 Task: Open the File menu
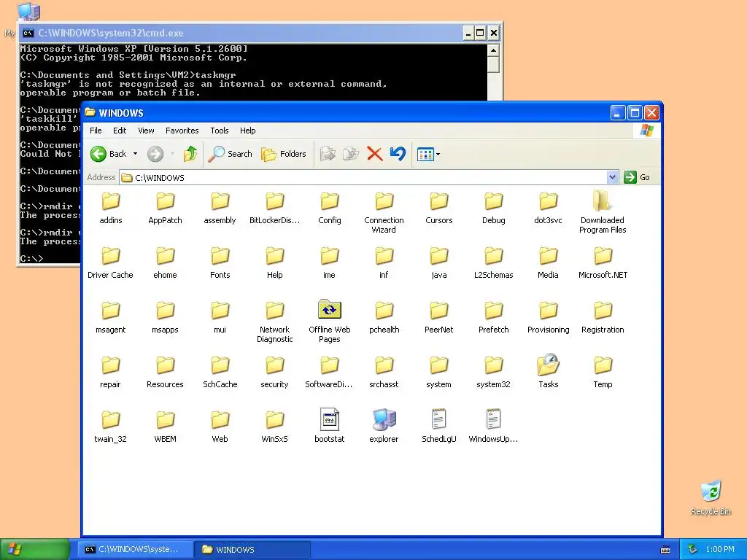point(96,131)
